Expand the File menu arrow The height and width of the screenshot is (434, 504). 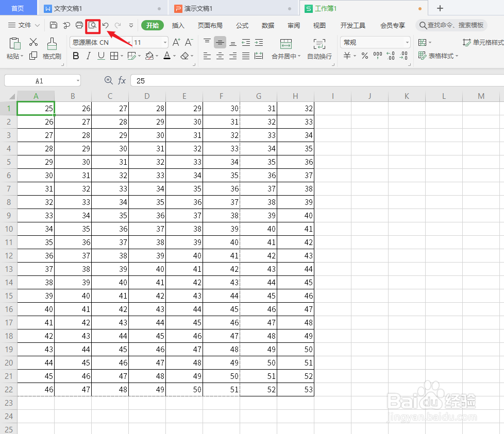37,25
